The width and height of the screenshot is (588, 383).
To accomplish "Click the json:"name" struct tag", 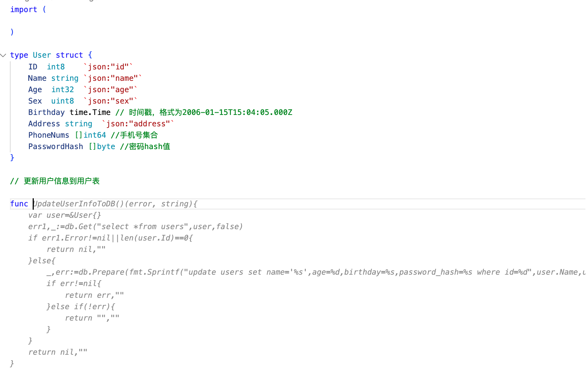I will 113,78.
